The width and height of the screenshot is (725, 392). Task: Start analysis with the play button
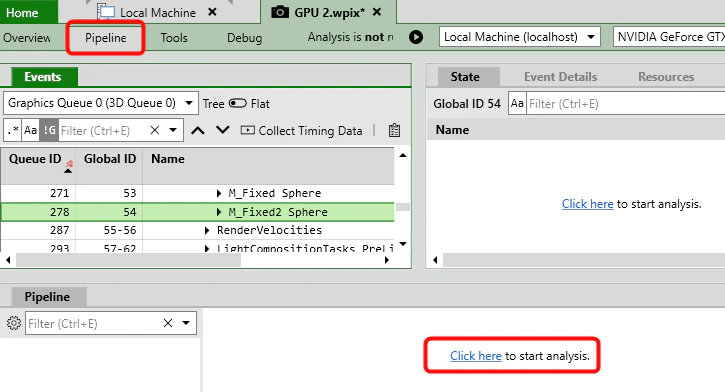point(416,37)
